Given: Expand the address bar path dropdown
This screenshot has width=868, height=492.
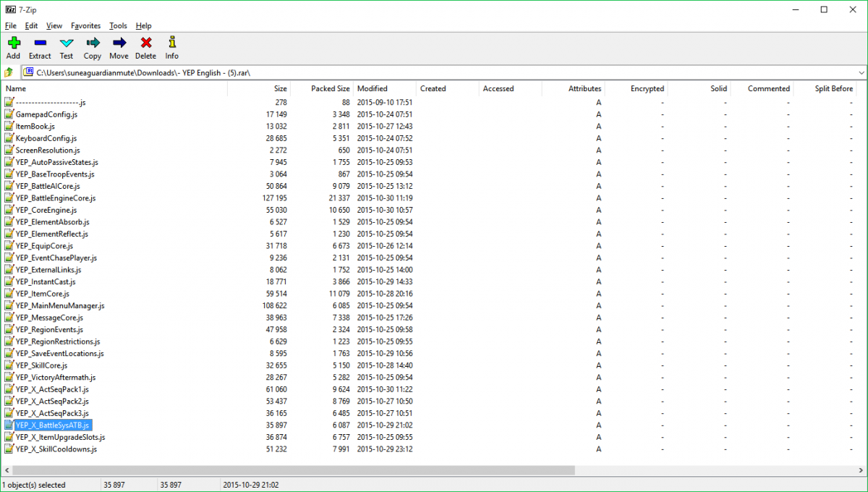Looking at the screenshot, I should point(861,72).
